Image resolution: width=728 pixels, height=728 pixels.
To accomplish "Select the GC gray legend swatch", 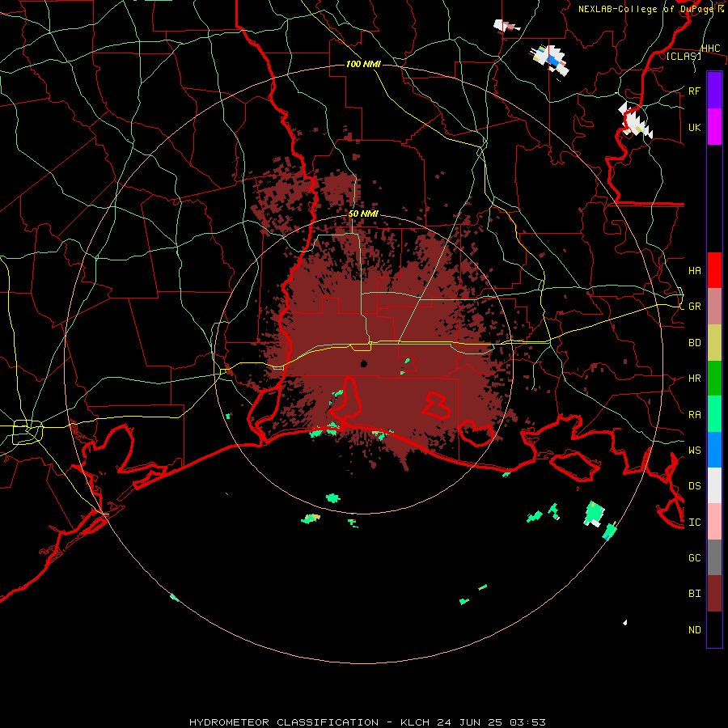I will (x=714, y=557).
